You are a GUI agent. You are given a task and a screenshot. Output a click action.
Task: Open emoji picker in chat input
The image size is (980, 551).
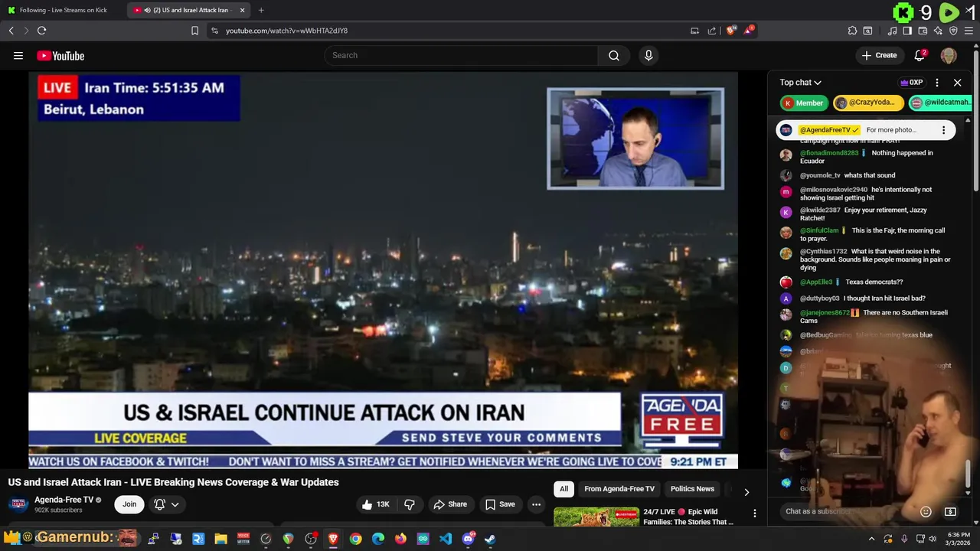926,511
